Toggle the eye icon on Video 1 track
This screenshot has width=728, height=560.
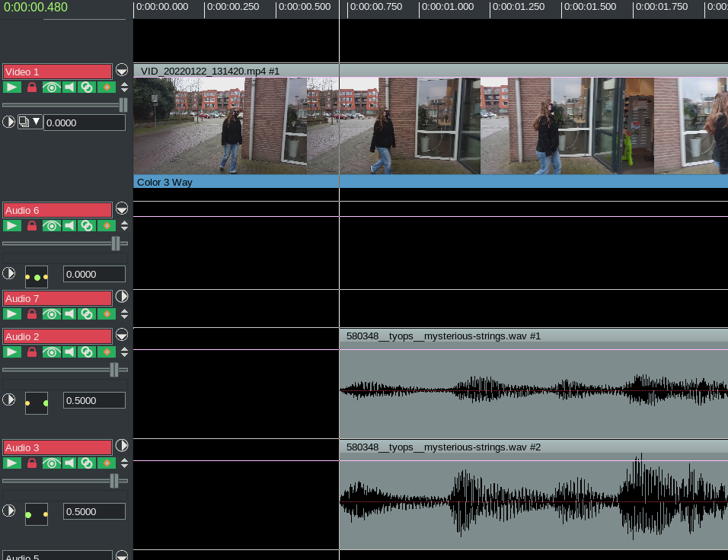(51, 87)
